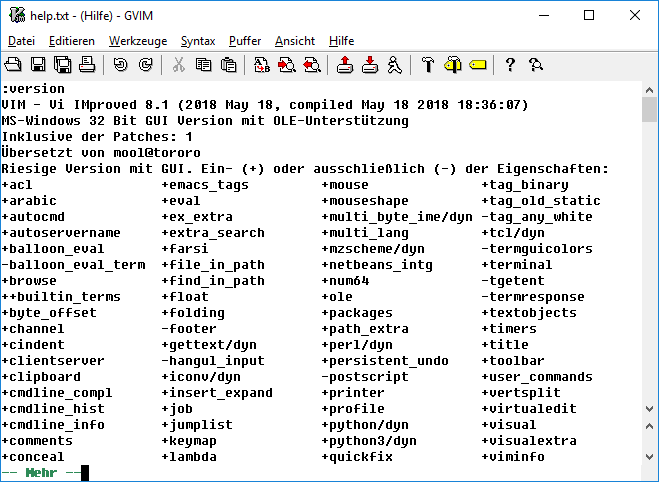Image resolution: width=659 pixels, height=482 pixels.
Task: Open the Puffer menu
Action: 245,41
